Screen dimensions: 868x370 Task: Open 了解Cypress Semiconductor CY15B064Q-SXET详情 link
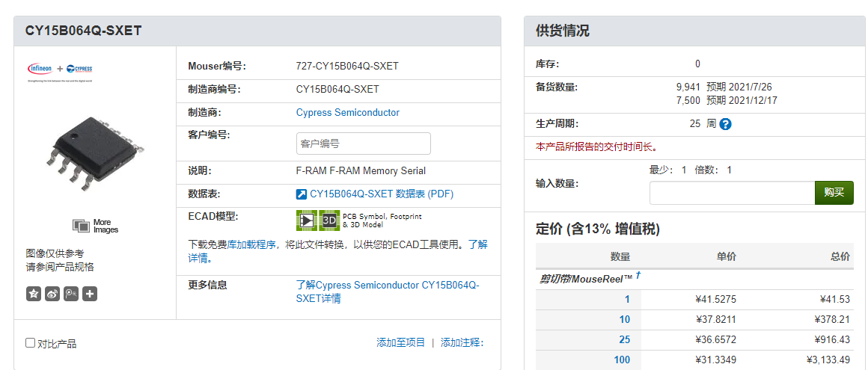pyautogui.click(x=388, y=292)
